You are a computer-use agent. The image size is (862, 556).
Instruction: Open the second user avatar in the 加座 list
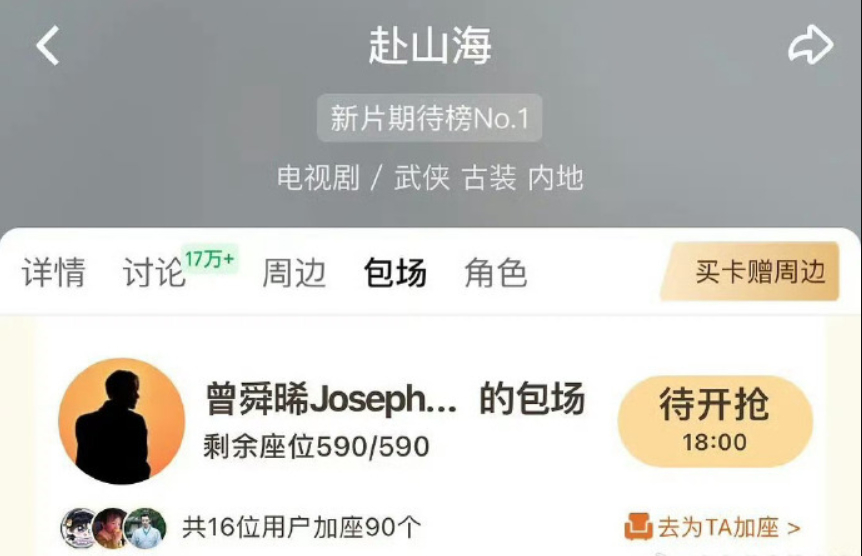112,528
